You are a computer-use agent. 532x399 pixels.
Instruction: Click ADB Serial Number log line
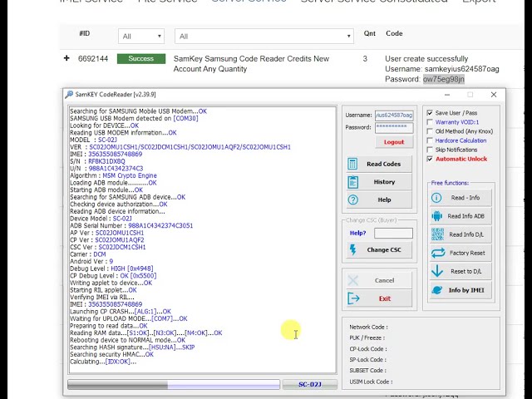pyautogui.click(x=131, y=225)
